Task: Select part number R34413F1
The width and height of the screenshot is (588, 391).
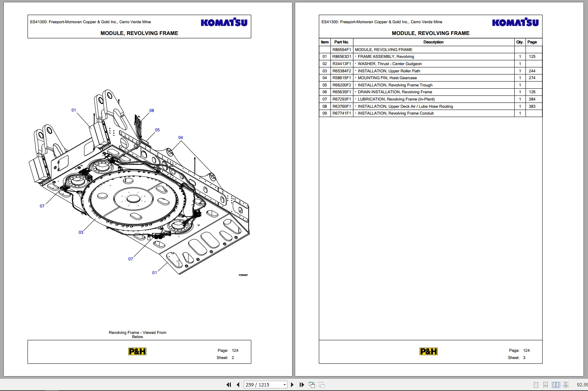Action: click(x=342, y=64)
